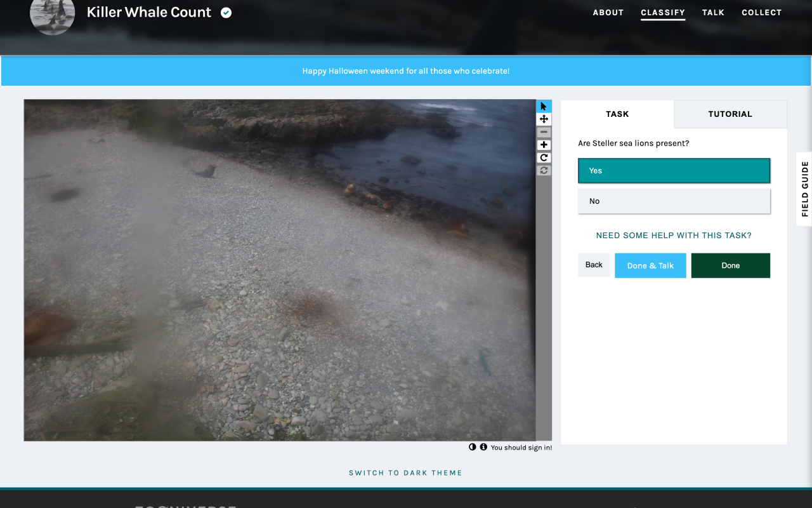Open Need Some Help With This Task

click(x=674, y=236)
